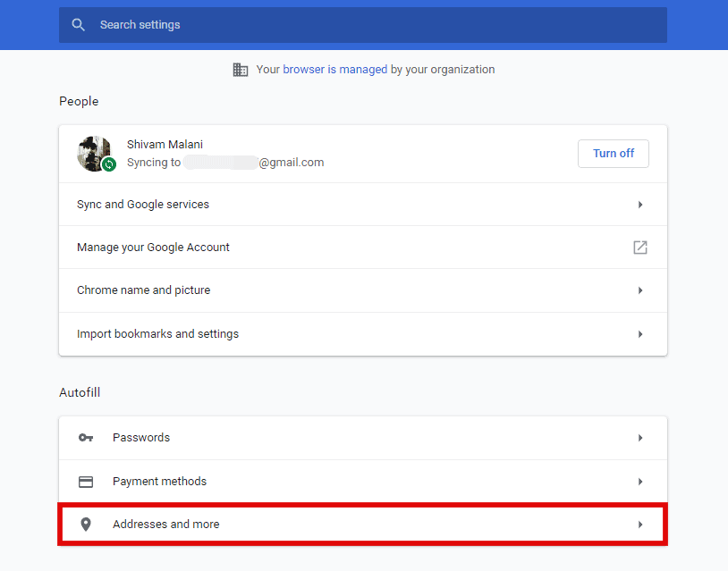Open Manage your Google Account
The image size is (728, 571).
coord(362,248)
